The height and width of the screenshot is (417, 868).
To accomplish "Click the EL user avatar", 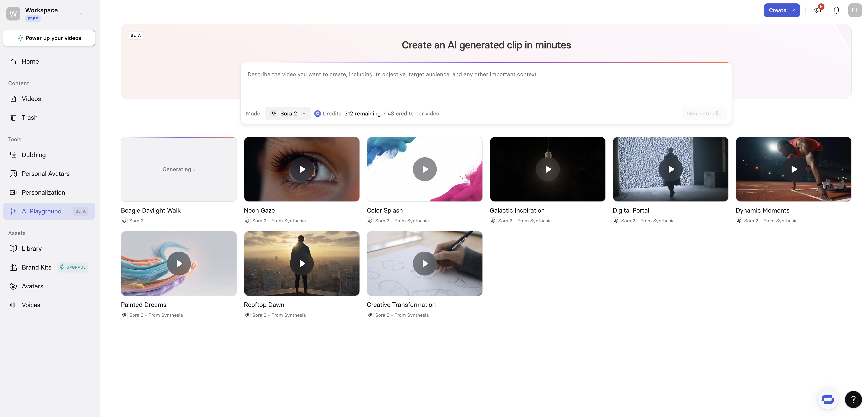I will tap(855, 10).
